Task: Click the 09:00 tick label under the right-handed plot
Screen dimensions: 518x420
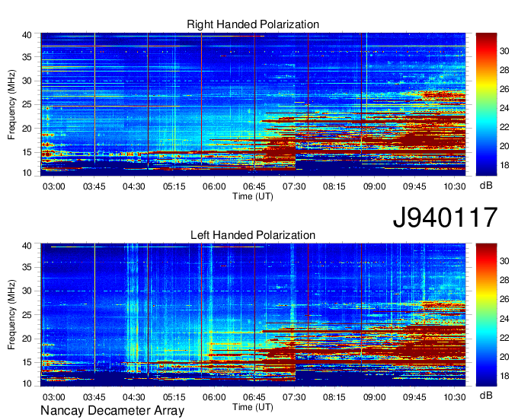Action: point(374,186)
